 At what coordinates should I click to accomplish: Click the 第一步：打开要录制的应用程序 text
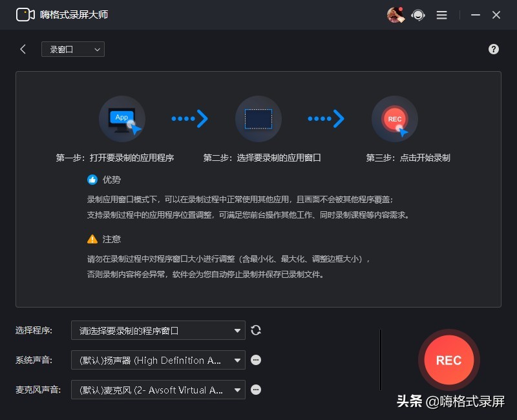115,158
